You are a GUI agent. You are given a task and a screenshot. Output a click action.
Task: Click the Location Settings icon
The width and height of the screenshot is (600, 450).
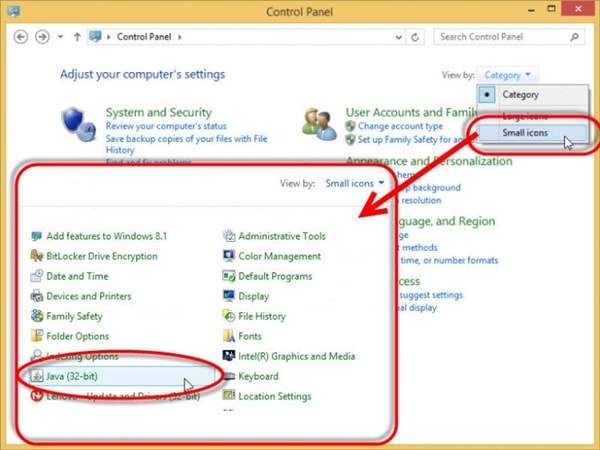[x=229, y=395]
